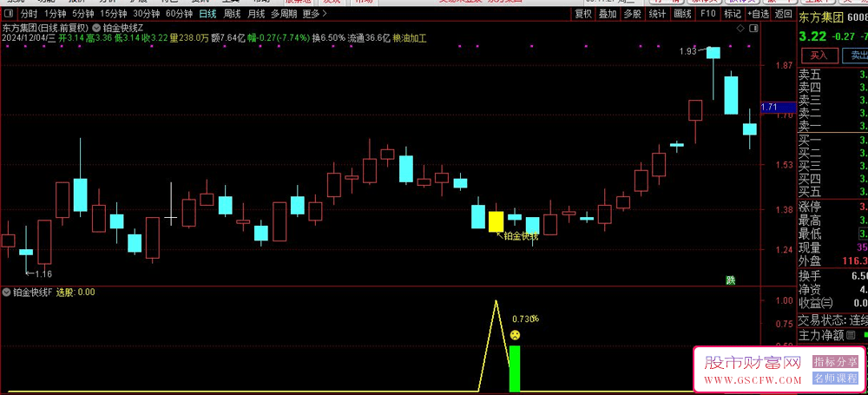
Task: Open the 多周期 multi-period view
Action: tap(284, 14)
